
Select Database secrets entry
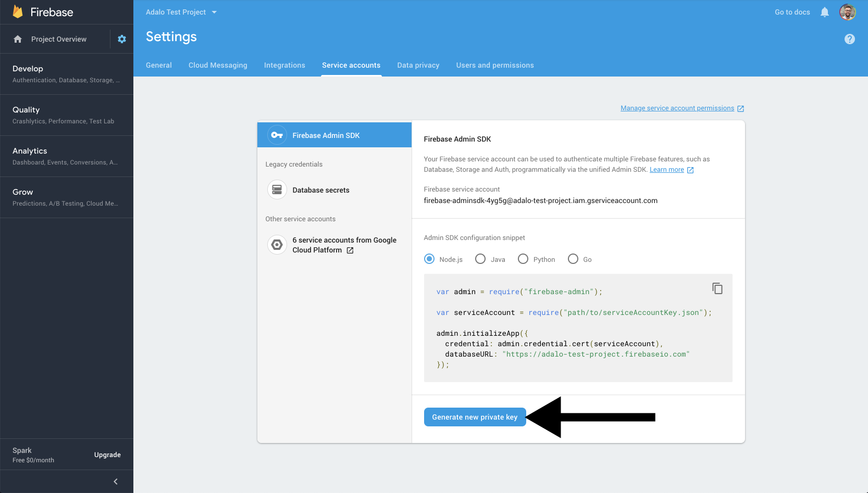click(321, 190)
